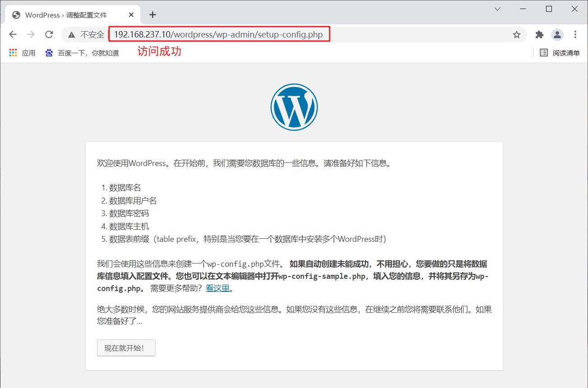Screen dimensions: 588x388
Task: Click the 欢迎使用WordPress intro sentence
Action: pyautogui.click(x=244, y=163)
